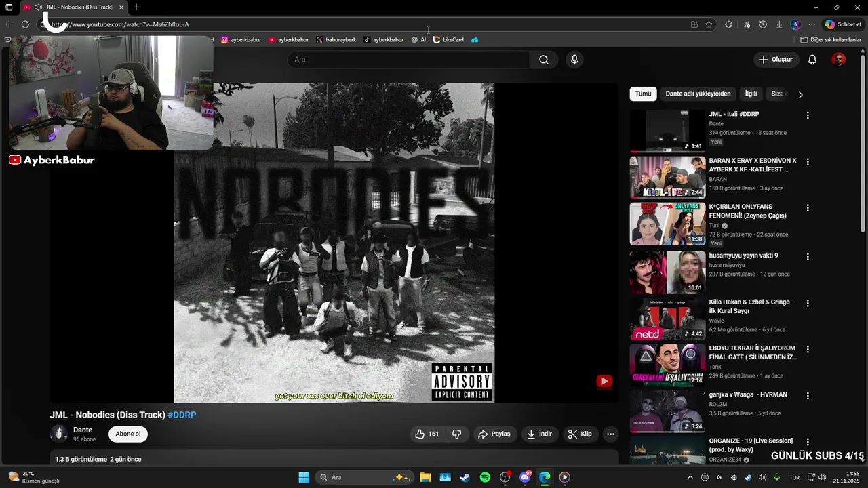
Task: Open Steam from the taskbar
Action: 465,477
